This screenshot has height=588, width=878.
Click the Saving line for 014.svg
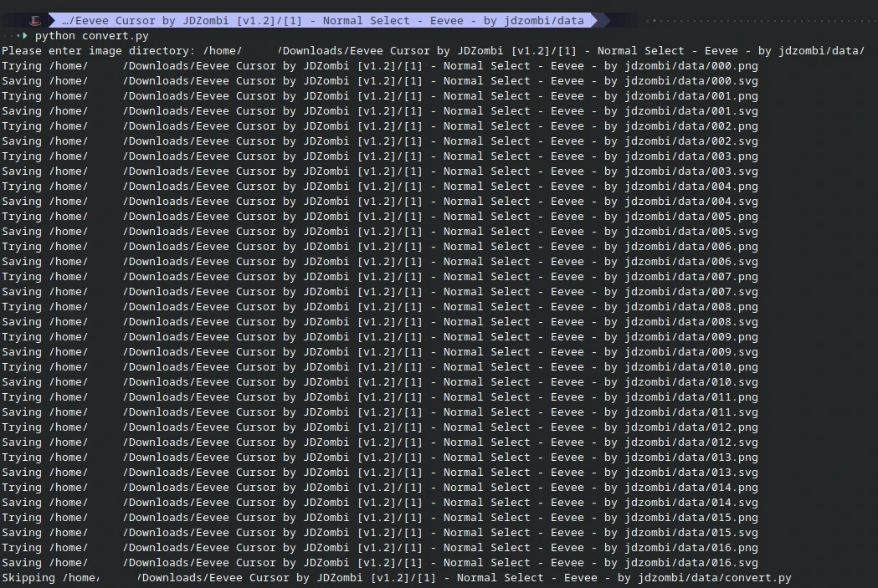point(380,504)
